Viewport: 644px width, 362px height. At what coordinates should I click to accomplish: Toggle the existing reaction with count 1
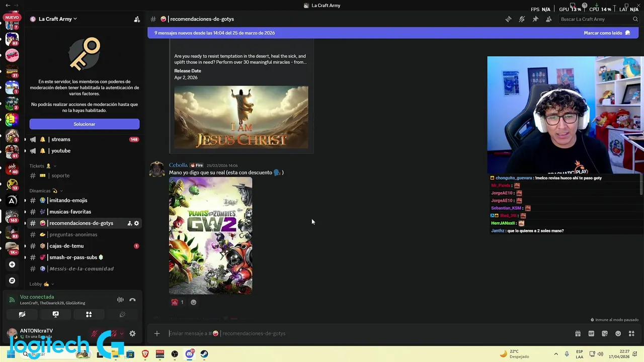coord(178,302)
